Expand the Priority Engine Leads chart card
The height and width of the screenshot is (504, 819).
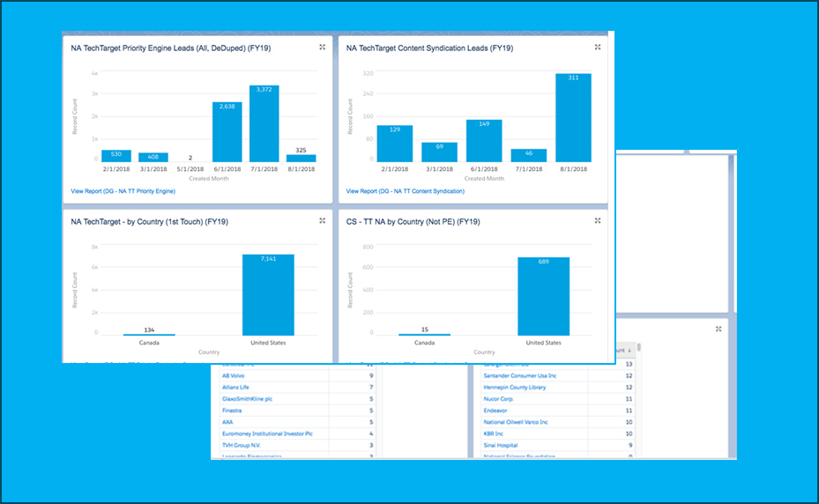(323, 47)
